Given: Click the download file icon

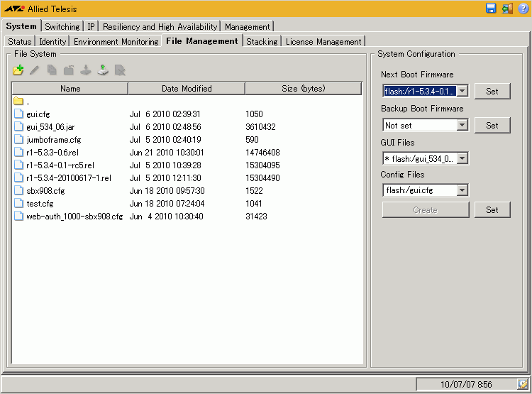Looking at the screenshot, I should point(86,70).
